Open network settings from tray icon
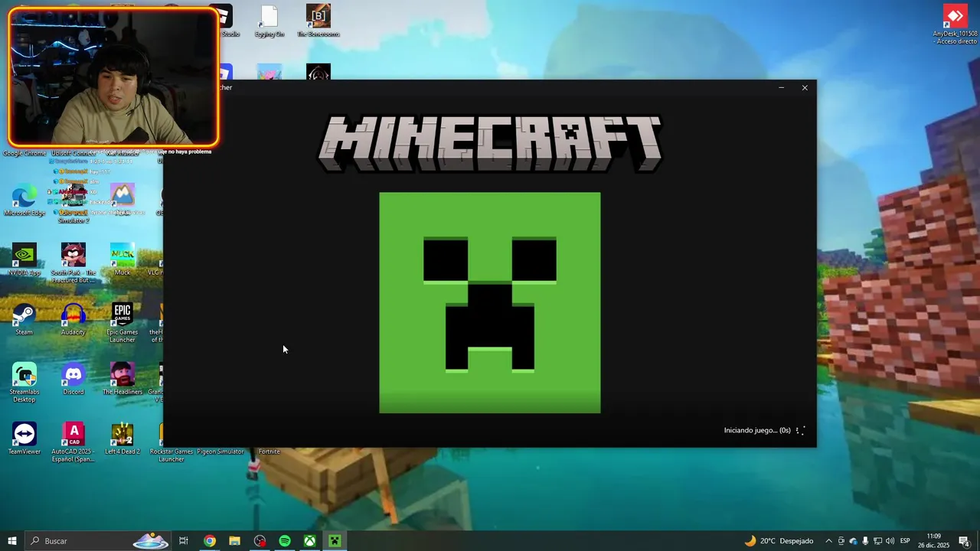The image size is (980, 551). [x=878, y=541]
